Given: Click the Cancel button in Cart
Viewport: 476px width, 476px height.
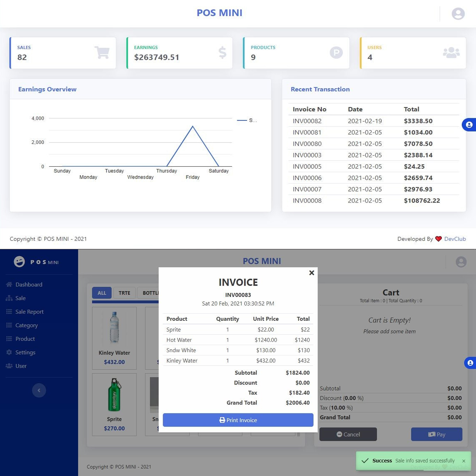Looking at the screenshot, I should tap(348, 434).
